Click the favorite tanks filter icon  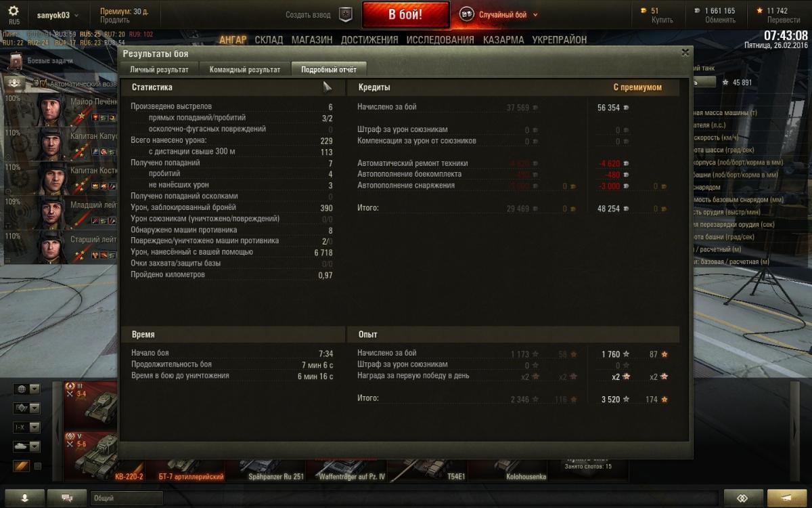click(21, 466)
